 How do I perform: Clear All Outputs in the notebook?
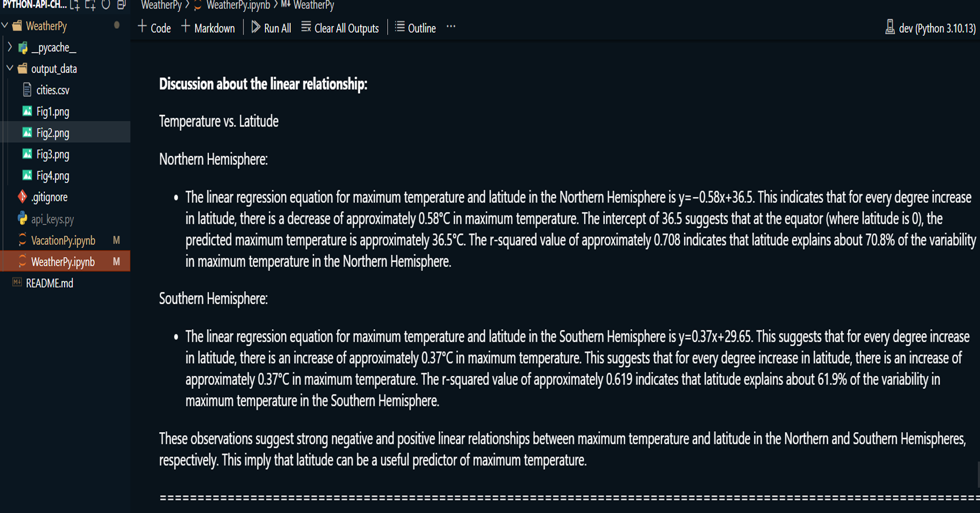click(340, 28)
